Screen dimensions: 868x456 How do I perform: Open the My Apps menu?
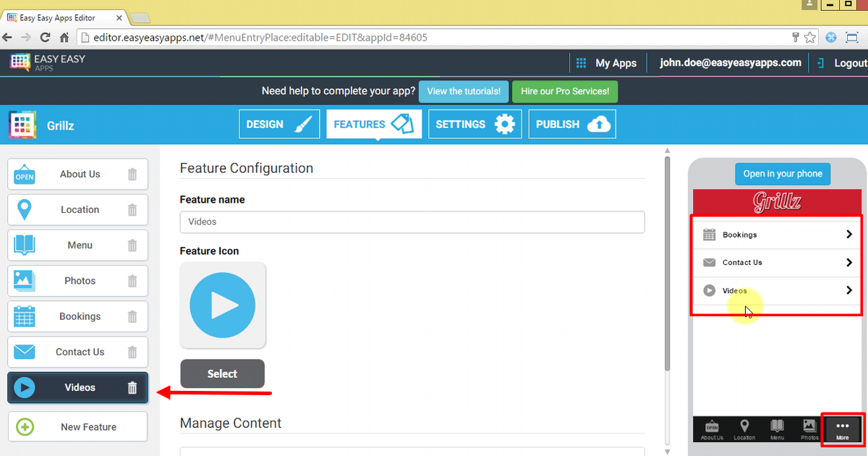[606, 63]
